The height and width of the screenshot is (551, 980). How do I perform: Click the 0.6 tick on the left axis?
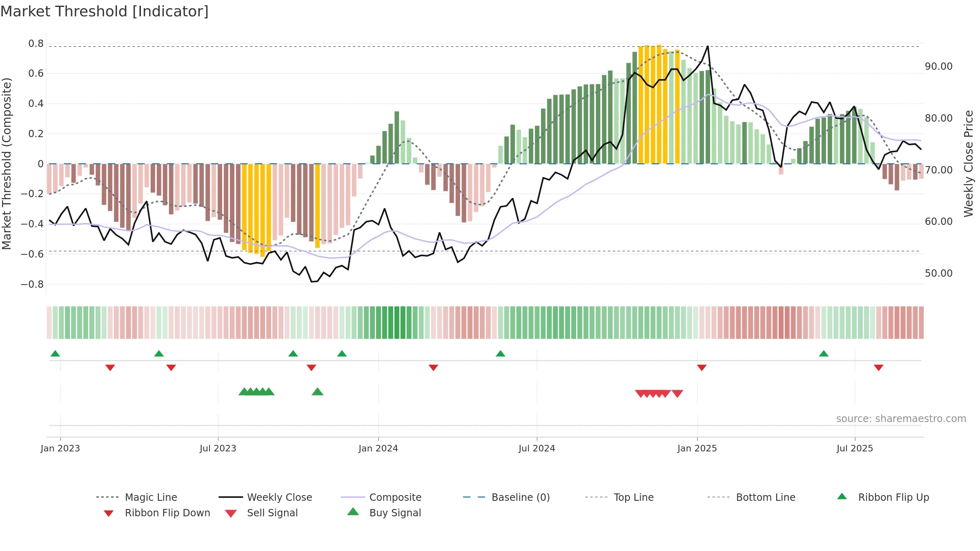tap(36, 73)
